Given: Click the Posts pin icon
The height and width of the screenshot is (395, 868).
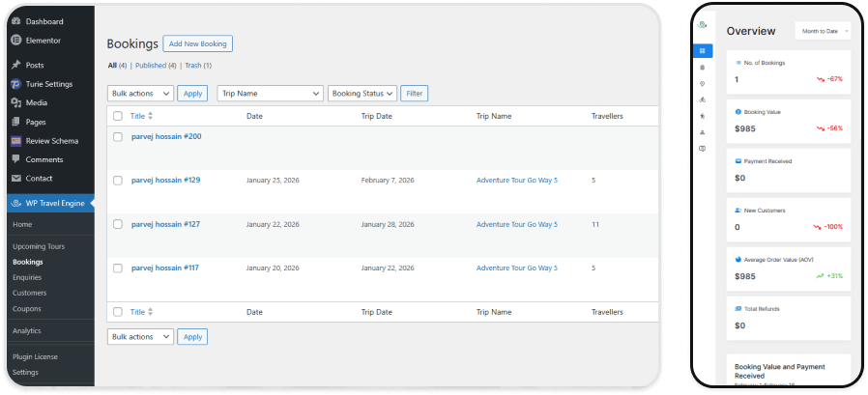Looking at the screenshot, I should click(x=16, y=65).
